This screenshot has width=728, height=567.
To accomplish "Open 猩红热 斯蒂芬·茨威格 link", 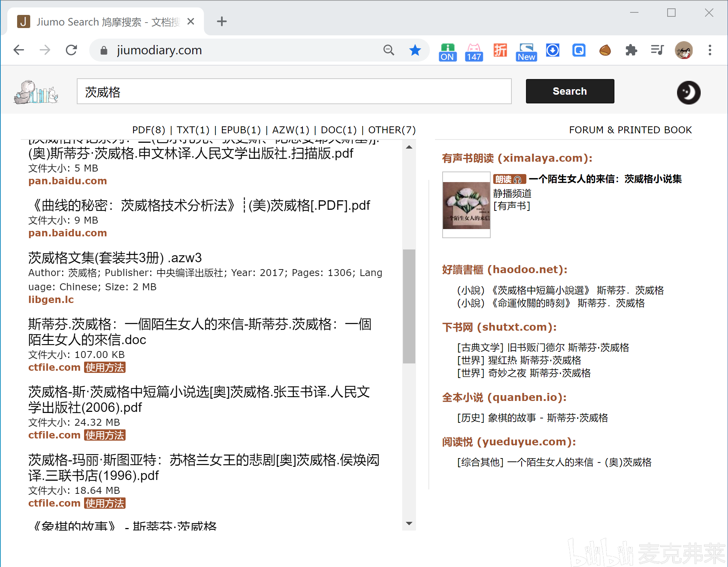I will pos(519,360).
